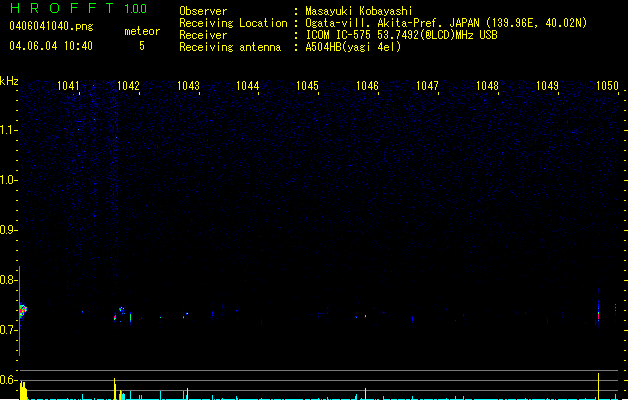Click the 1047 time axis marker
Image resolution: width=629 pixels, height=400 pixels.
[x=427, y=86]
